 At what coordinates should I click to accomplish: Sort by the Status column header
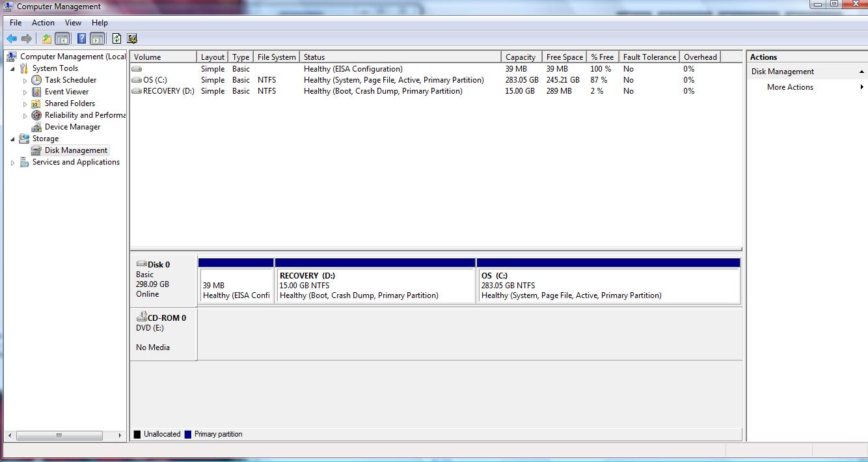400,57
